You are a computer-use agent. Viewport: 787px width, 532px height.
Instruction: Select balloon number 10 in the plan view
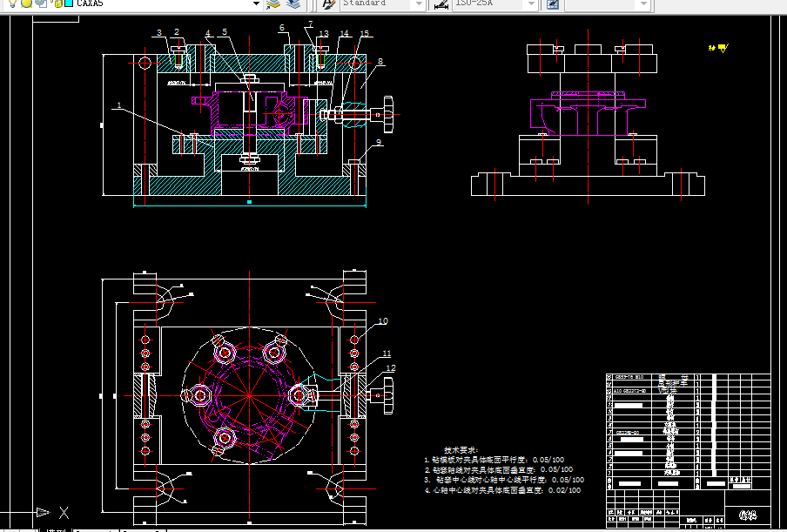383,321
